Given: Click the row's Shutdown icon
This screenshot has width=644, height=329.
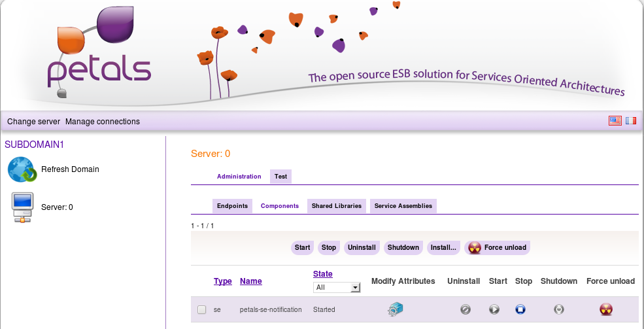Looking at the screenshot, I should 558,309.
